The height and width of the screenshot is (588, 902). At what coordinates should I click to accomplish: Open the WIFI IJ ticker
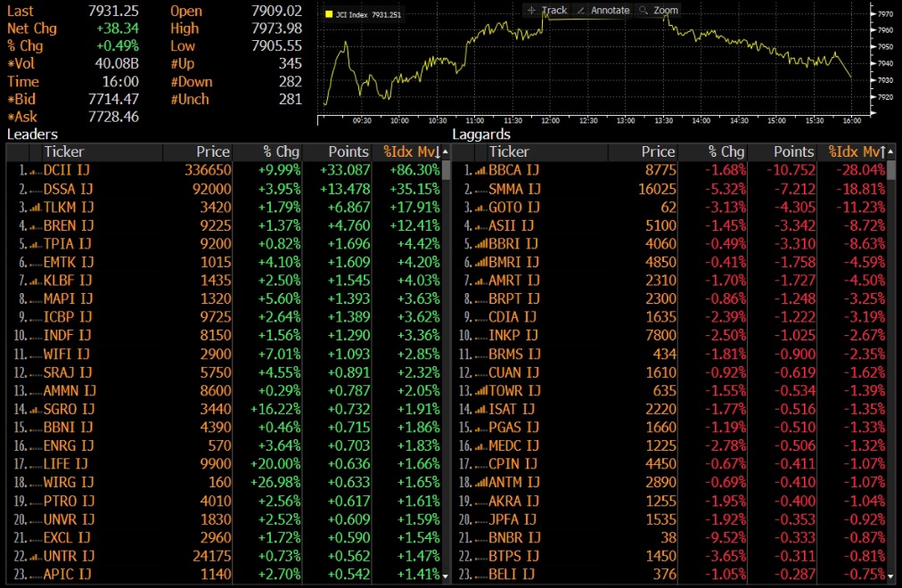tap(67, 354)
